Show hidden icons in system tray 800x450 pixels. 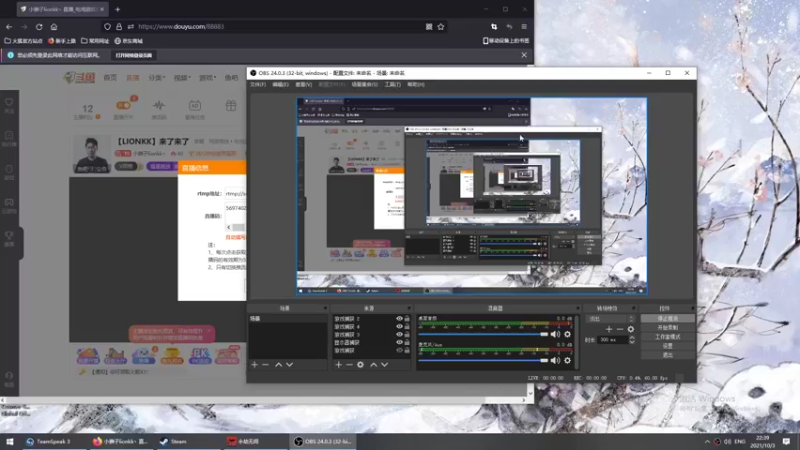coord(707,441)
